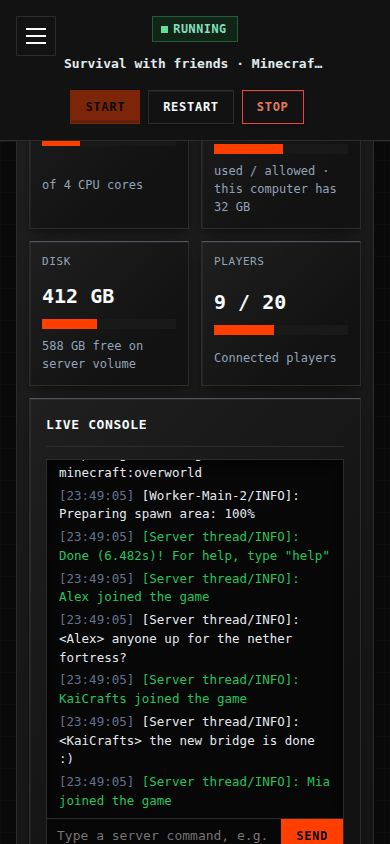Open the hamburger navigation menu
The width and height of the screenshot is (390, 844).
coord(36,36)
